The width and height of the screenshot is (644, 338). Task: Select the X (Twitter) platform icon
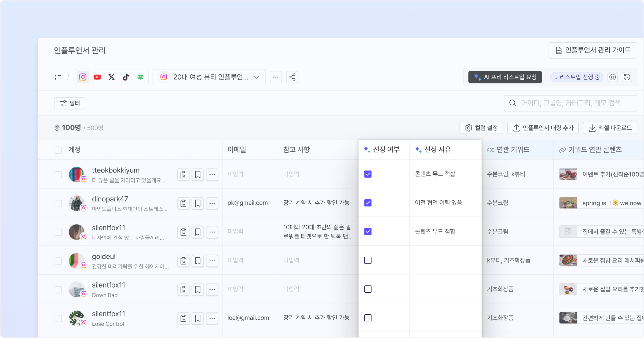(111, 77)
